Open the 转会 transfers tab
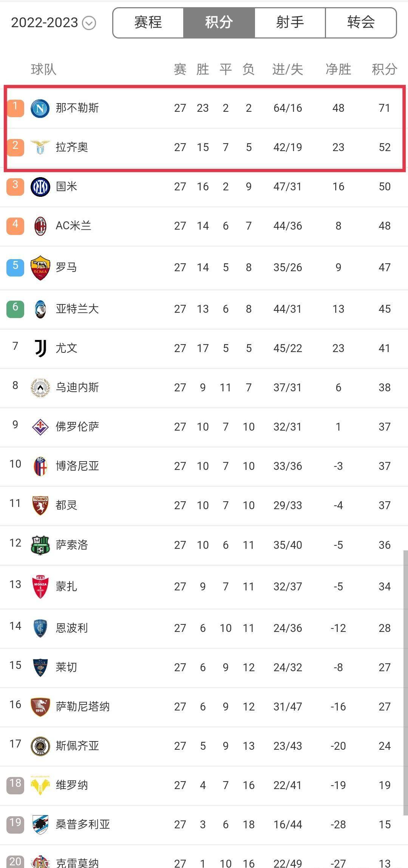The height and width of the screenshot is (868, 408). pyautogui.click(x=361, y=23)
